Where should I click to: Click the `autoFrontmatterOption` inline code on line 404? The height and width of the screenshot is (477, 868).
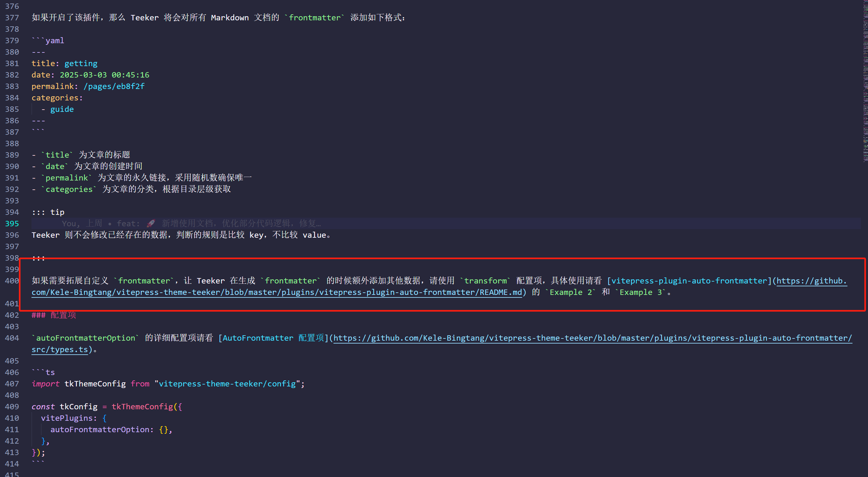click(85, 338)
